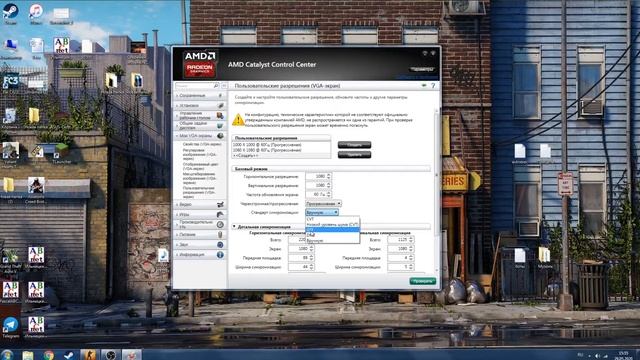
Task: Click the Видео section icon
Action: click(x=220, y=204)
